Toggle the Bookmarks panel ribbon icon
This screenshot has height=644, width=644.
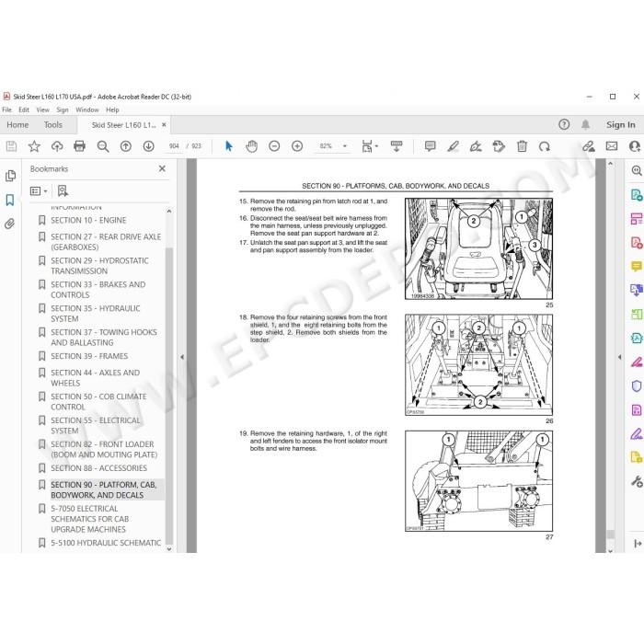10,200
